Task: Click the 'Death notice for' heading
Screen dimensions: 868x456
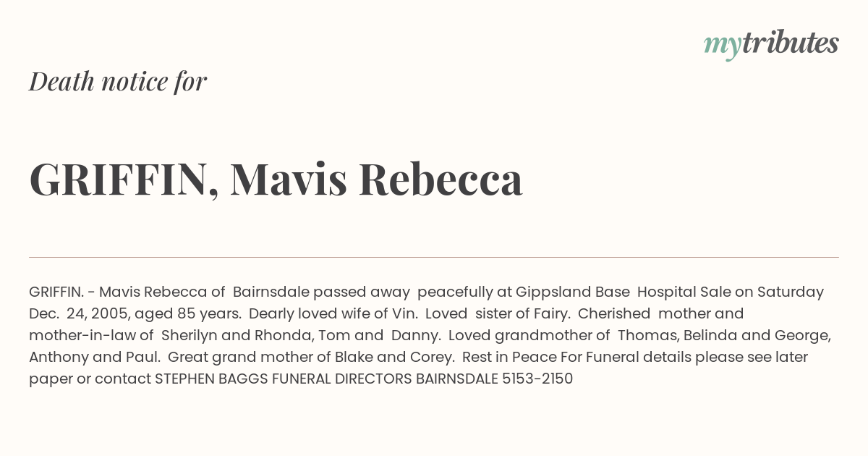Action: coord(118,81)
